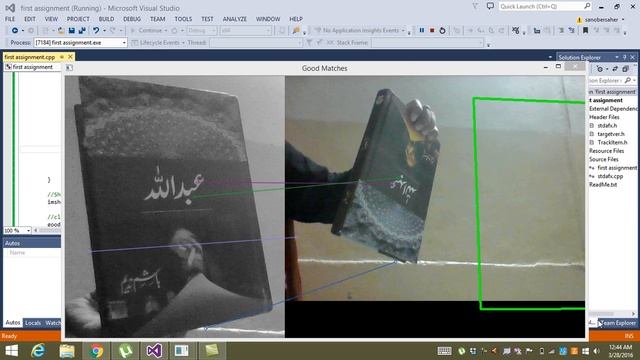Open the VIEW menu
Screen dimensions: 640x360
(x=51, y=19)
